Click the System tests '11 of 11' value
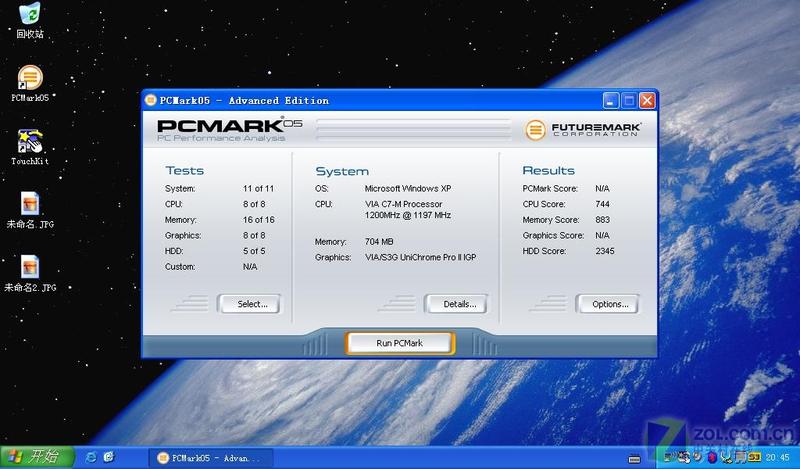Screen dimensions: 800x469 (258, 188)
